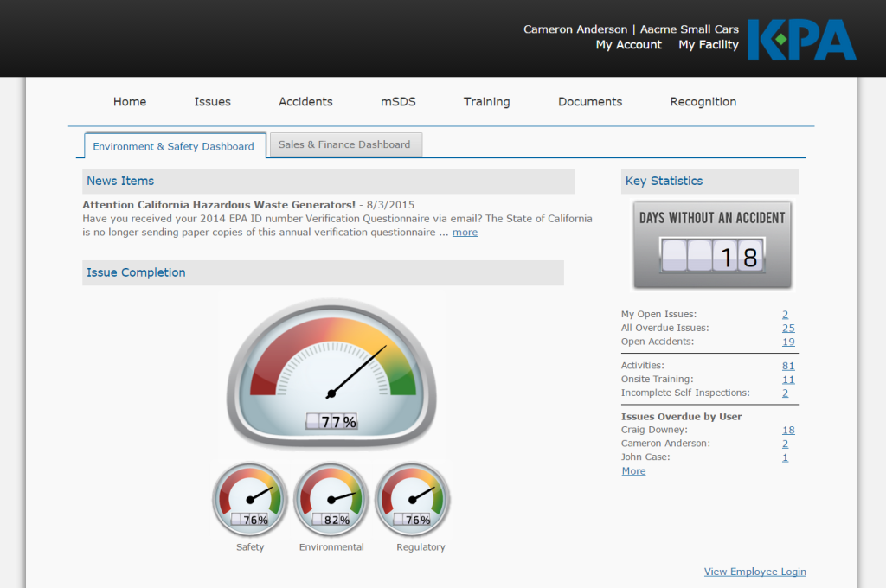Select the Environmental 82% gauge

(331, 499)
